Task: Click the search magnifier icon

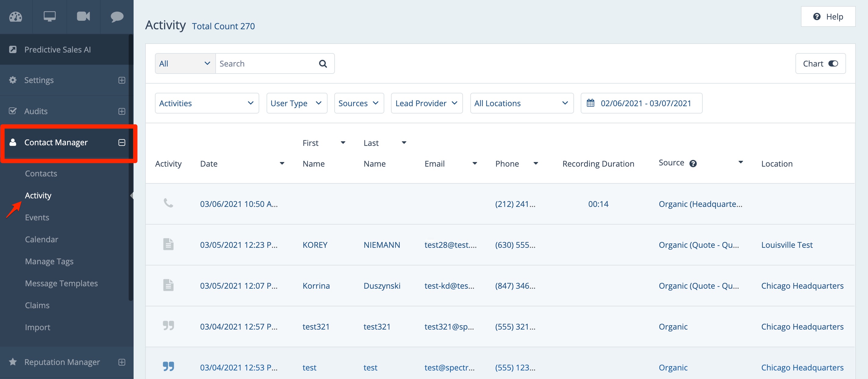Action: tap(322, 64)
